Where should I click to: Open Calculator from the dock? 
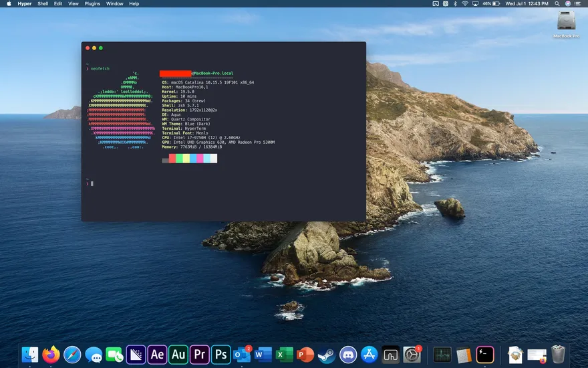(x=464, y=355)
